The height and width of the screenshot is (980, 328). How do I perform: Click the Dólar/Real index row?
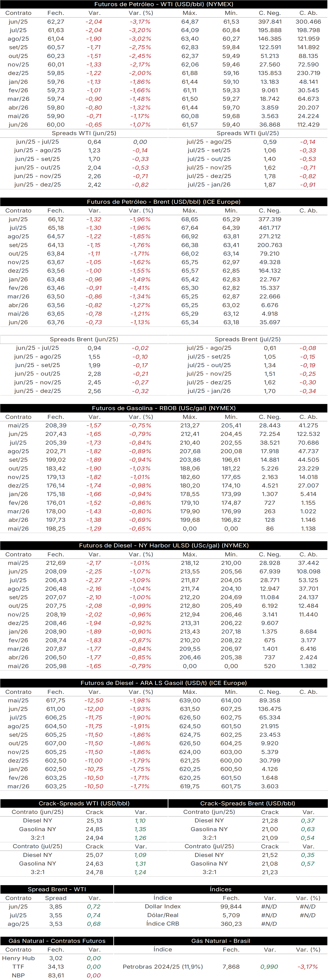tap(221, 915)
